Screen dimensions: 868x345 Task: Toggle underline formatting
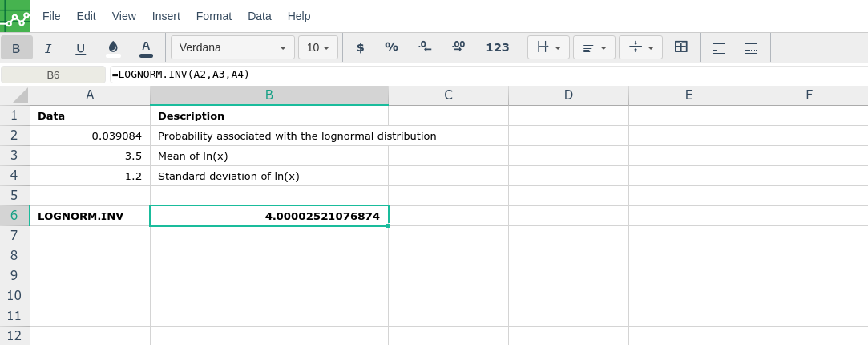[80, 48]
